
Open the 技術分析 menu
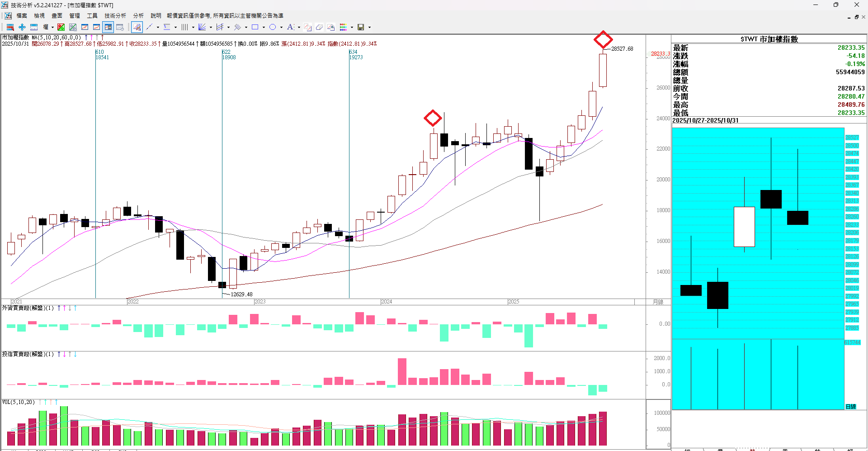(x=115, y=15)
